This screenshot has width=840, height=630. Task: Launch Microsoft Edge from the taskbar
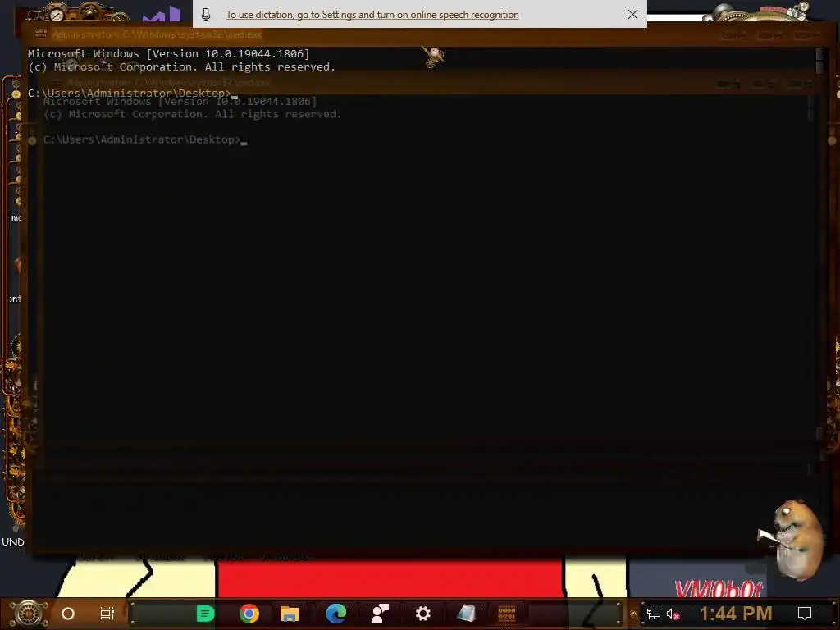[x=336, y=614]
